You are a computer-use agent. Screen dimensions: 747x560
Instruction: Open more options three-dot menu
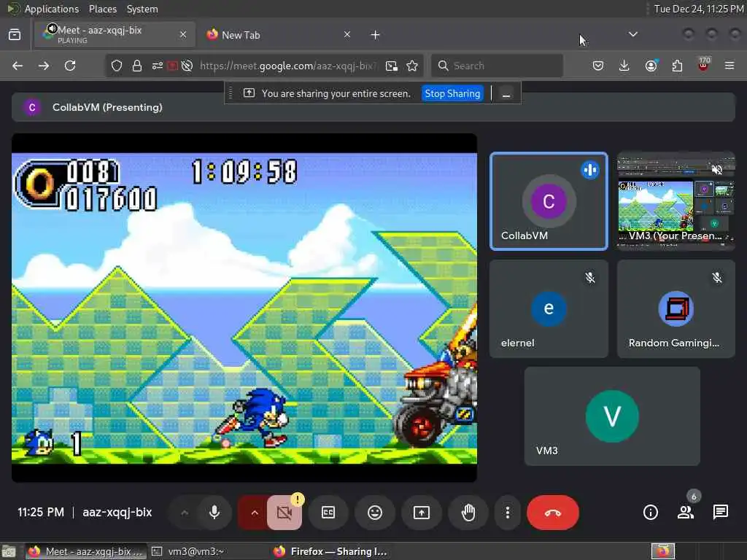[508, 513]
